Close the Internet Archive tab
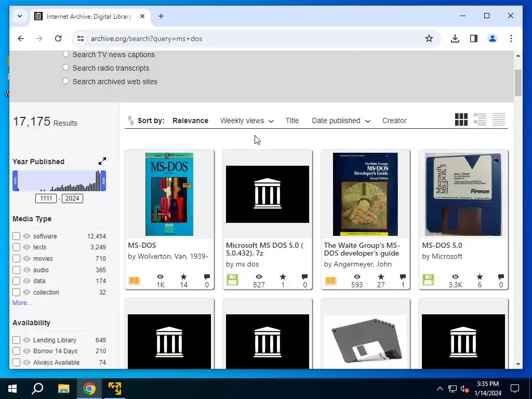The image size is (532, 399). 142,16
